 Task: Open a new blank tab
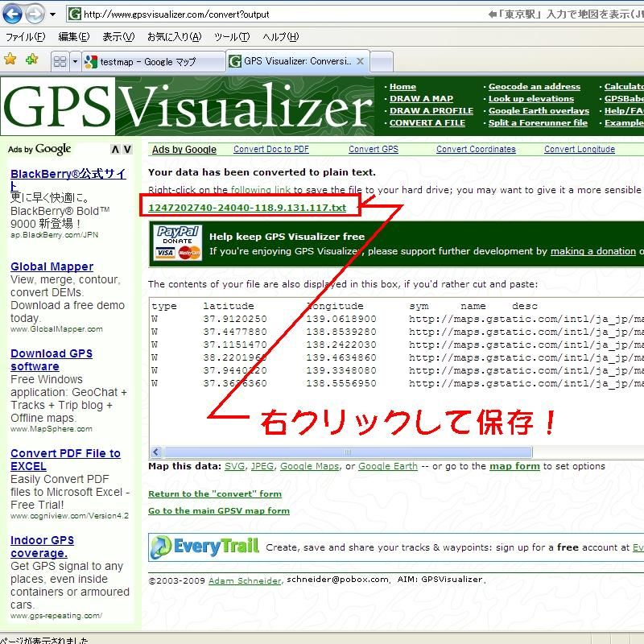pos(382,62)
